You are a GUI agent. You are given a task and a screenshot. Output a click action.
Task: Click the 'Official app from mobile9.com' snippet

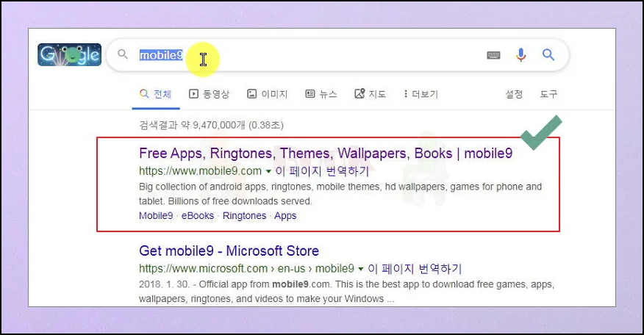point(346,292)
